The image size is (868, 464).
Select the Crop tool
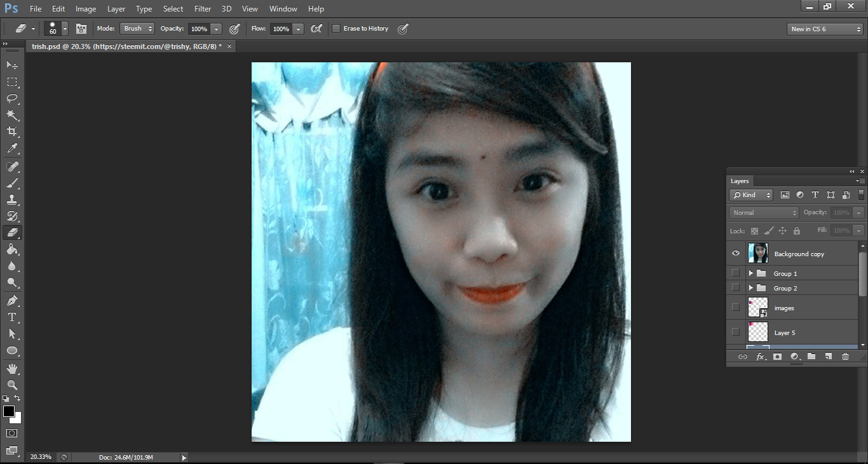[12, 132]
